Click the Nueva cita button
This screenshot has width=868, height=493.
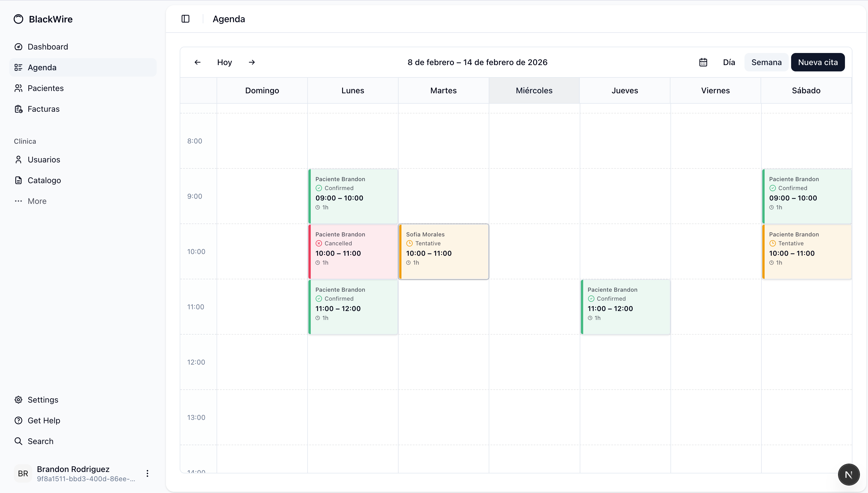coord(818,62)
